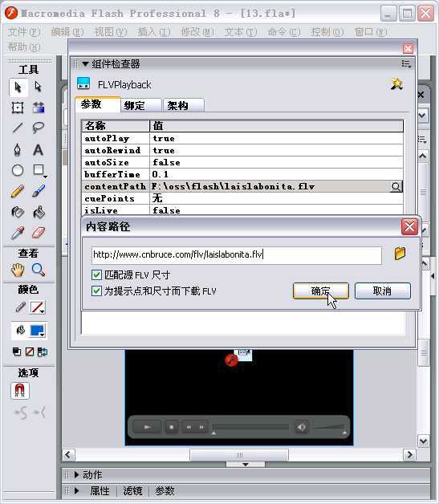
Task: Click the Swap Colors icon
Action: (42, 352)
